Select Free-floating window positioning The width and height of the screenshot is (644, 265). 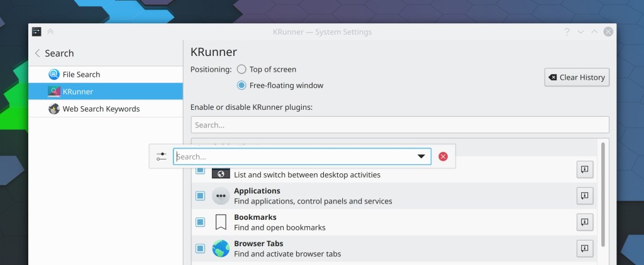(241, 85)
